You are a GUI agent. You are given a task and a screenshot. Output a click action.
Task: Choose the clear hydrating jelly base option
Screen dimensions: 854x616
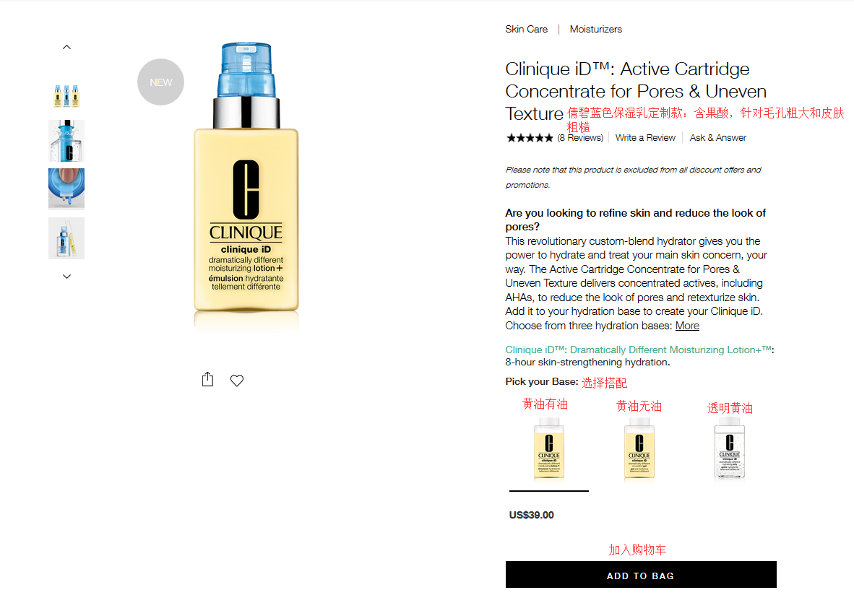click(x=729, y=449)
